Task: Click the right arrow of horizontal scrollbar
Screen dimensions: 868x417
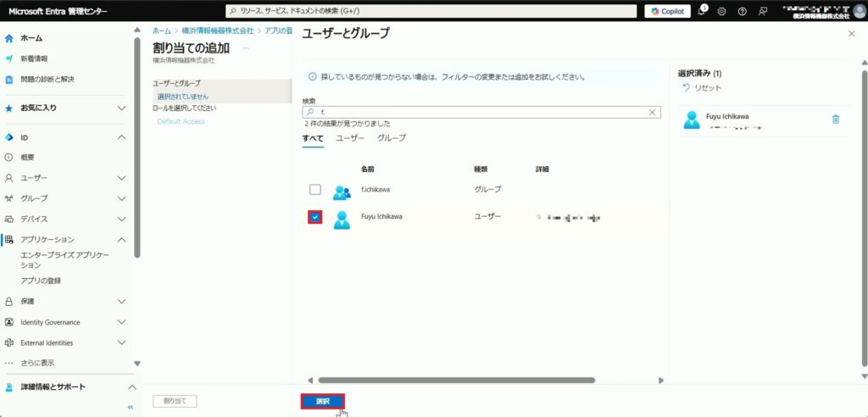Action: [660, 380]
